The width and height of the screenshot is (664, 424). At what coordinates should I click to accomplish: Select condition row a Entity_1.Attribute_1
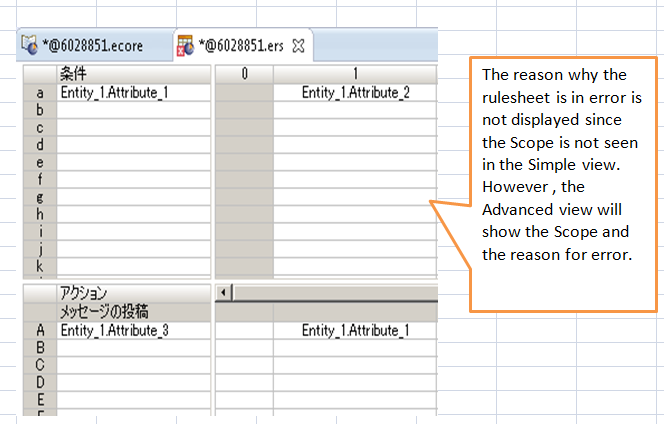[x=133, y=93]
